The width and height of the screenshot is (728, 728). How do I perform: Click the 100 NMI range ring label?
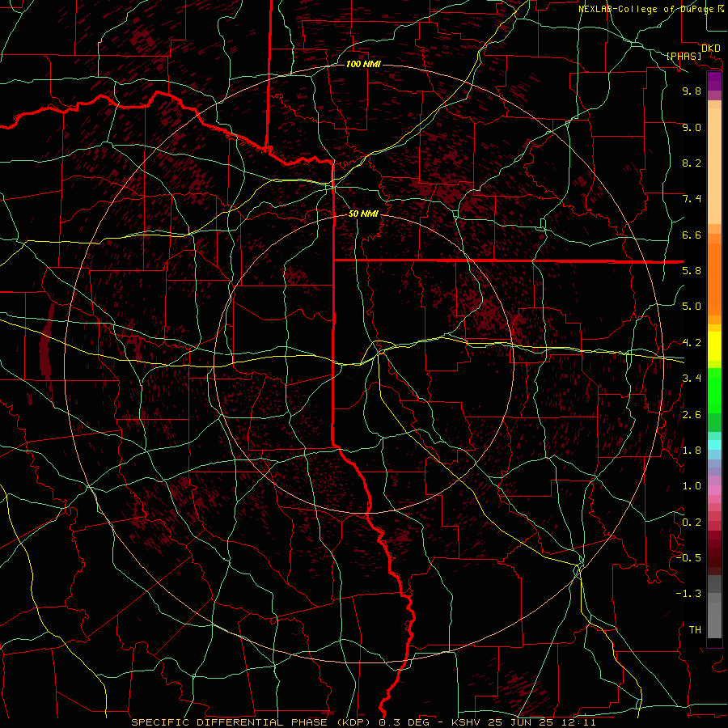tap(363, 64)
